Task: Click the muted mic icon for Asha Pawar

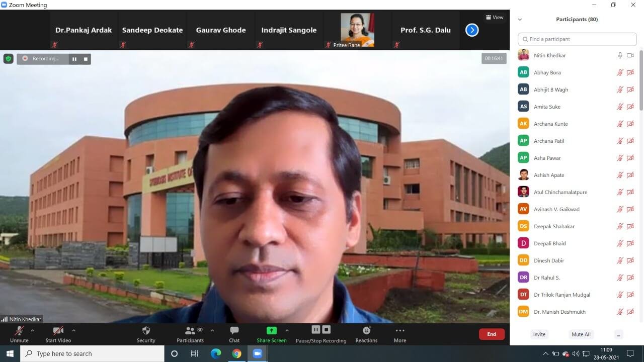Action: [620, 158]
